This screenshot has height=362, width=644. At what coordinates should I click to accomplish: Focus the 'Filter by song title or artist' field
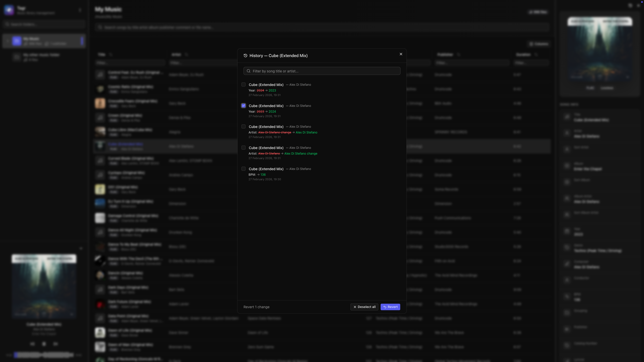(x=322, y=71)
